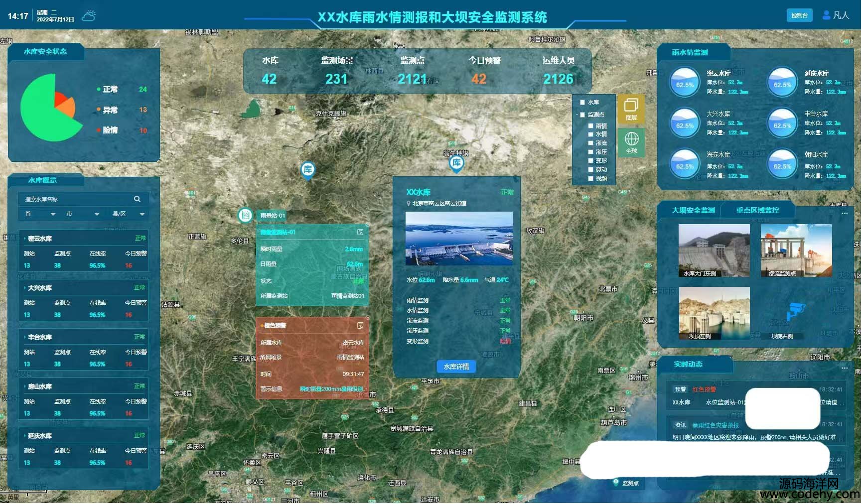The image size is (862, 504).
Task: Toggle the 微动 layer checkbox
Action: tap(590, 170)
